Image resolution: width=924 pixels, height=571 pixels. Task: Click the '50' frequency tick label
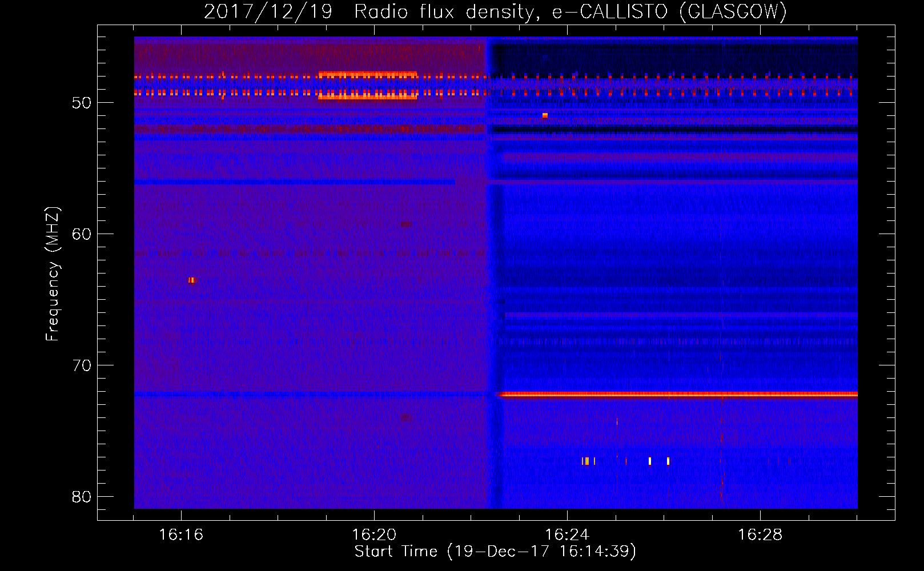[82, 103]
